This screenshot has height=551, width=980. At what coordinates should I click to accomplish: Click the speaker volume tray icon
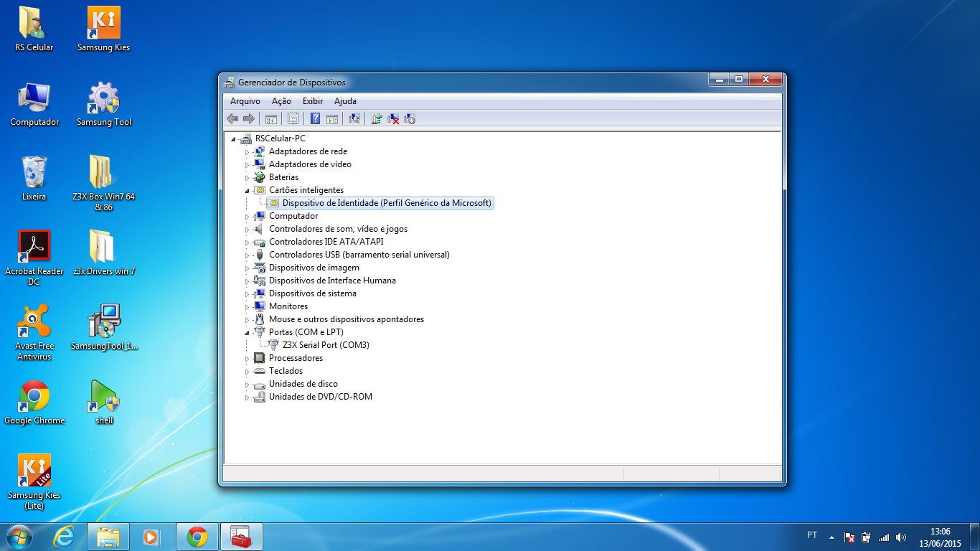pos(901,537)
